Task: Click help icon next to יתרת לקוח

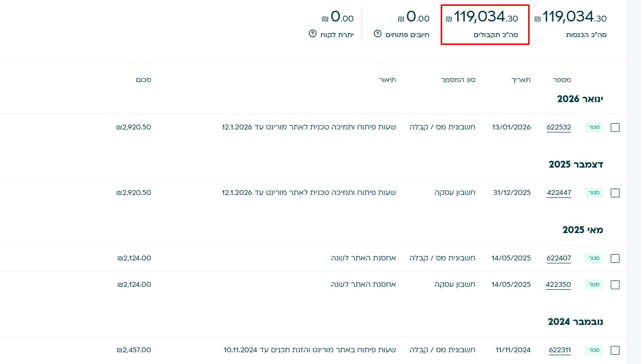Action: [313, 34]
